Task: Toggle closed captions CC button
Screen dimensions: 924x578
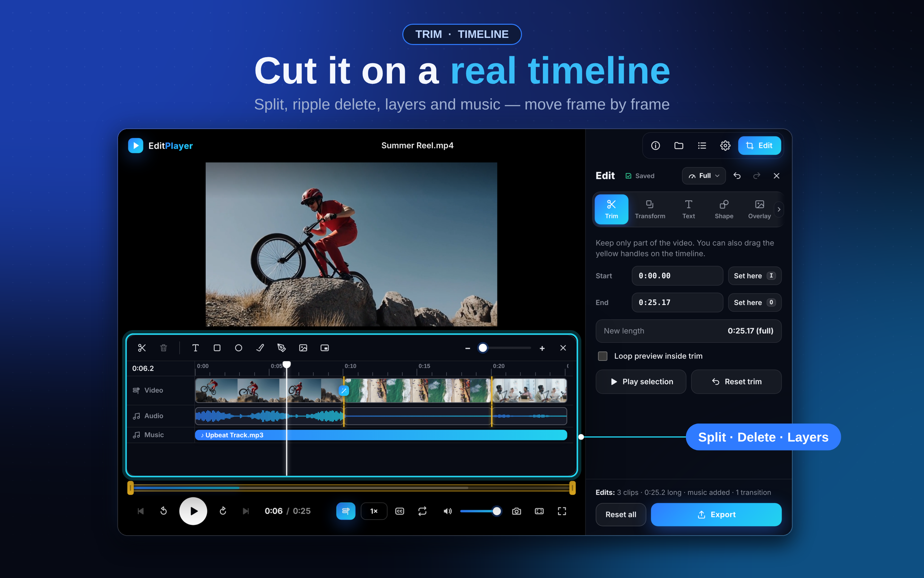Action: tap(400, 511)
